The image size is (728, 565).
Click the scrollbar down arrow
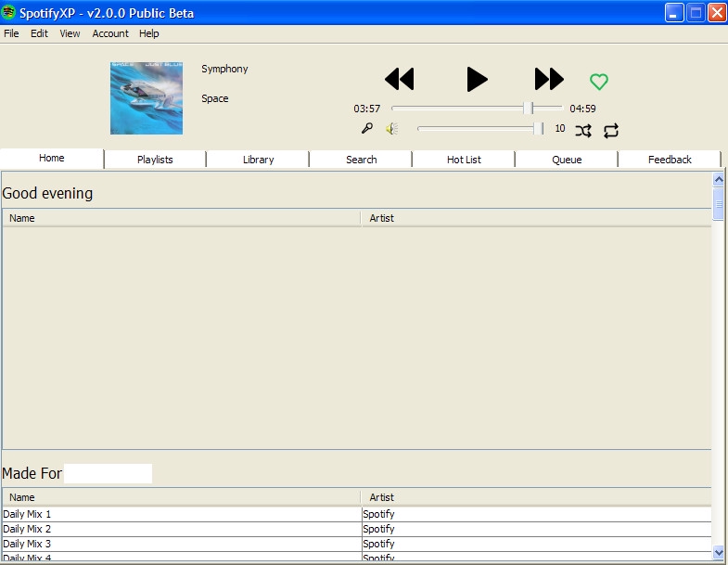[x=718, y=552]
